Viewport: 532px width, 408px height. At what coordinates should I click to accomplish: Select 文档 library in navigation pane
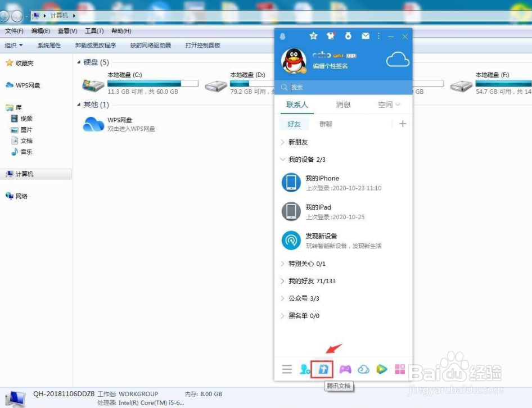22,140
